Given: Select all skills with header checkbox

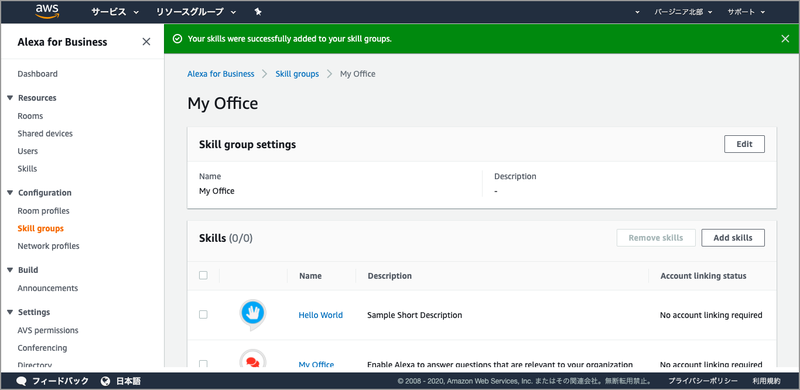Looking at the screenshot, I should tap(203, 276).
